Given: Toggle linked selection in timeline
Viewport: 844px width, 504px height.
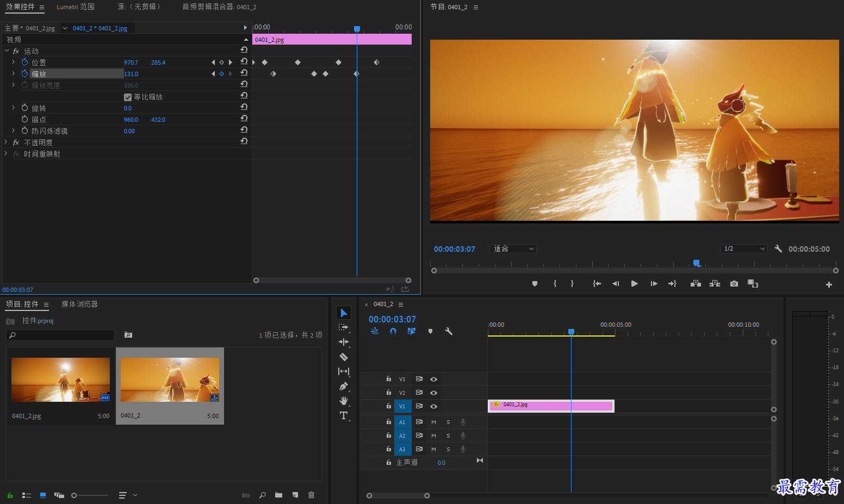Looking at the screenshot, I should coord(412,331).
